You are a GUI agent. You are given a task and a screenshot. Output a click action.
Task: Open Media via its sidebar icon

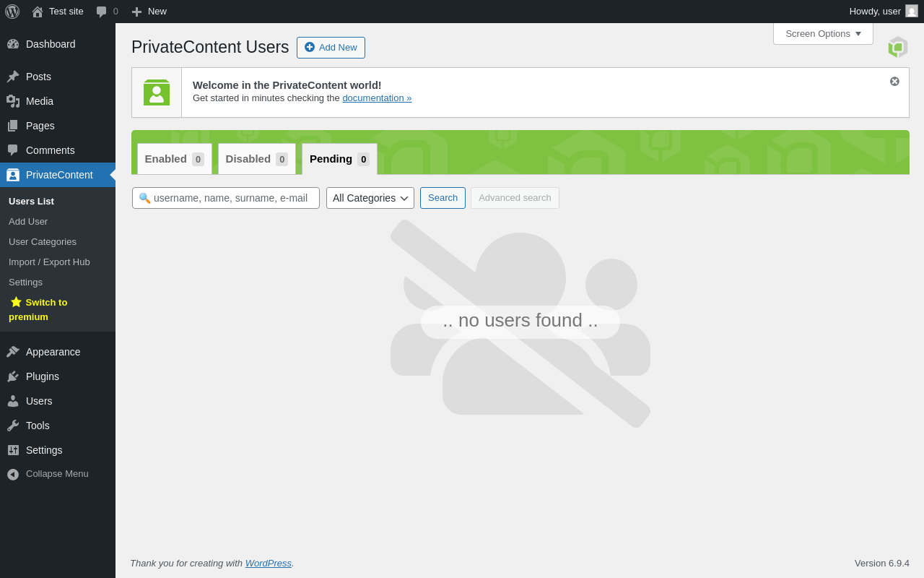point(13,101)
